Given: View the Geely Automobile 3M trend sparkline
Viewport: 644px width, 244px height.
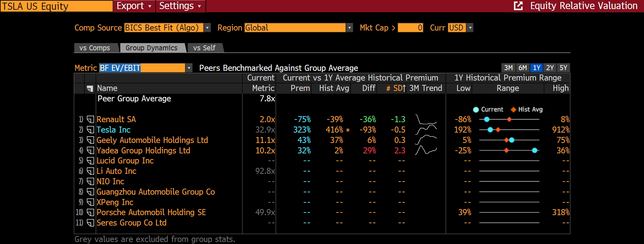Looking at the screenshot, I should click(x=426, y=140).
